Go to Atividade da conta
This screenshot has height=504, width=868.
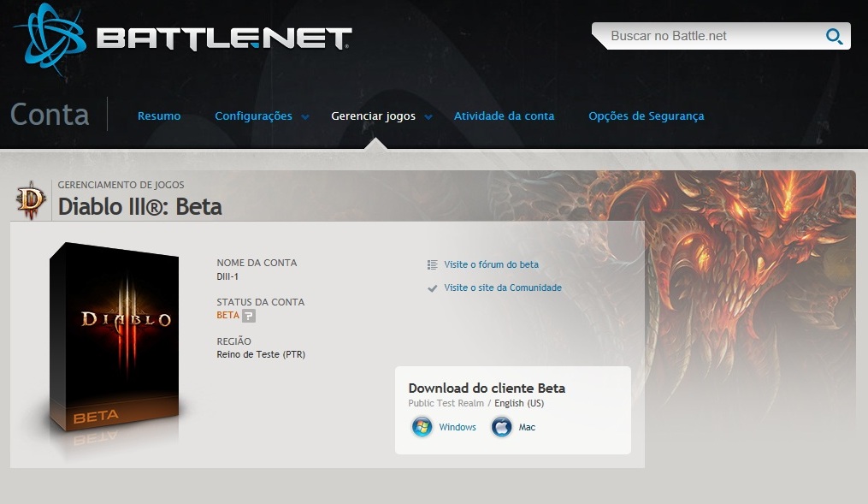coord(504,116)
